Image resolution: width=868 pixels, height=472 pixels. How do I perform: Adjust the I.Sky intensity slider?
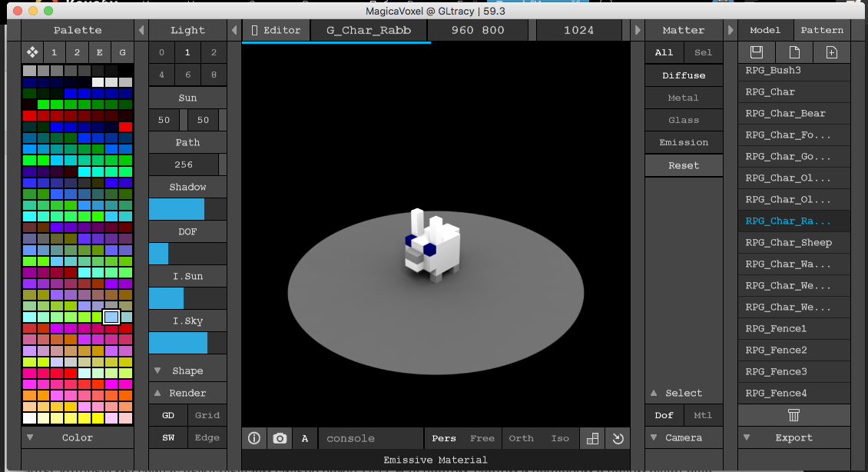(x=187, y=343)
